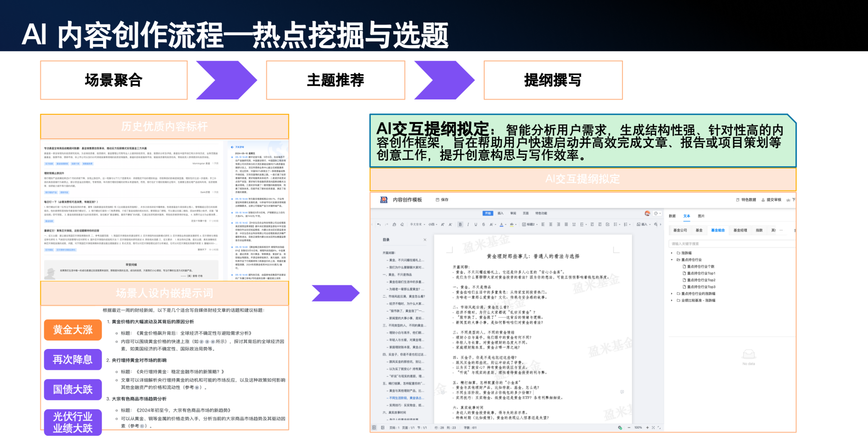868x443 pixels.
Task: Click the checkbox task list icon
Action: (608, 224)
